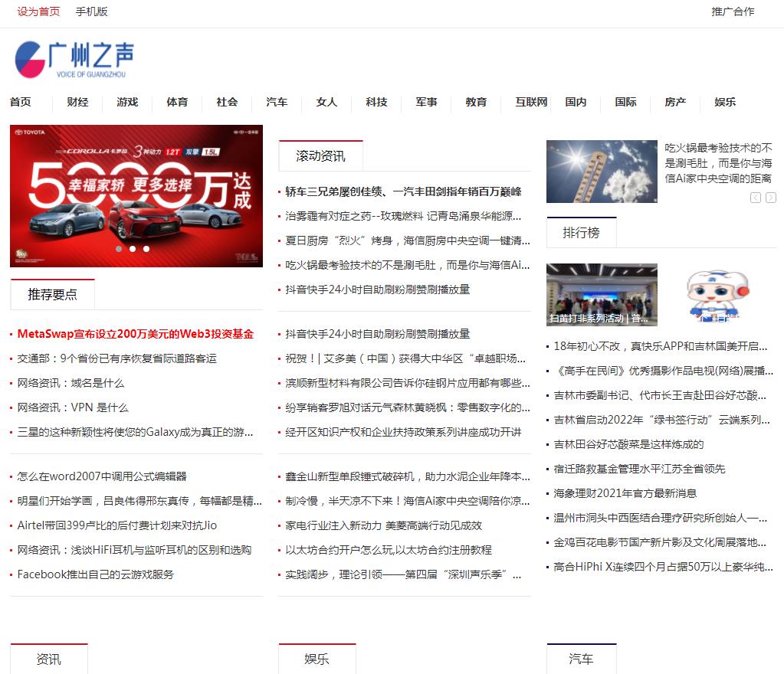Open the 娱乐 navigation menu item
This screenshot has height=674, width=784.
click(725, 102)
